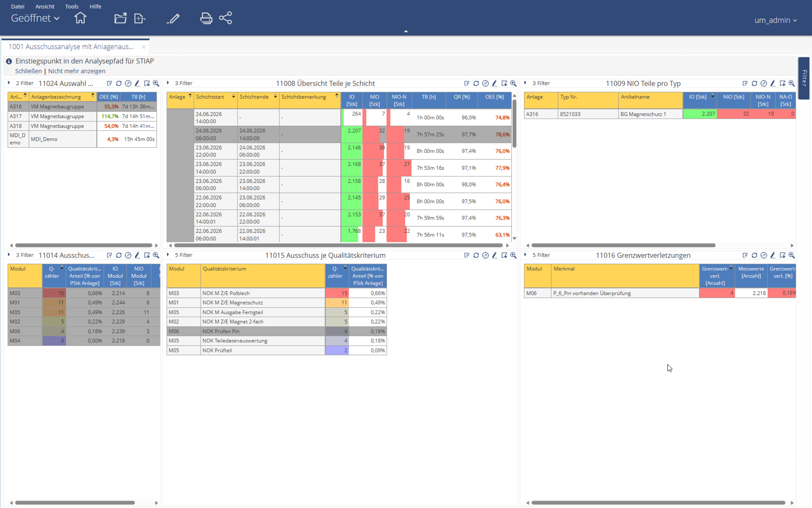Open help for 11016 Grenzwertverletzungen panel

[x=745, y=255]
